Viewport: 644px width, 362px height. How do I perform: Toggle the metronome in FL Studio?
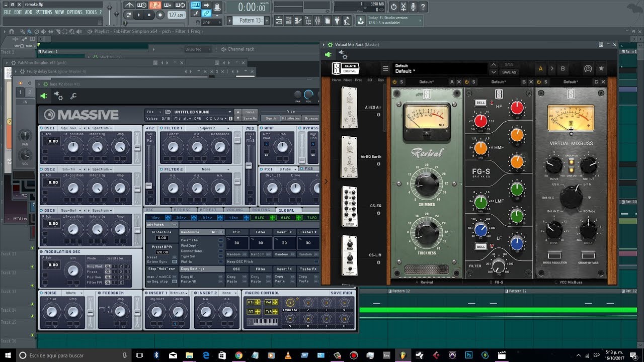coord(129,6)
